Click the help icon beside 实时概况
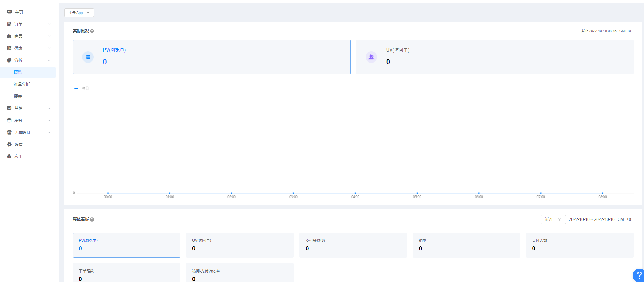644x282 pixels. coord(92,31)
